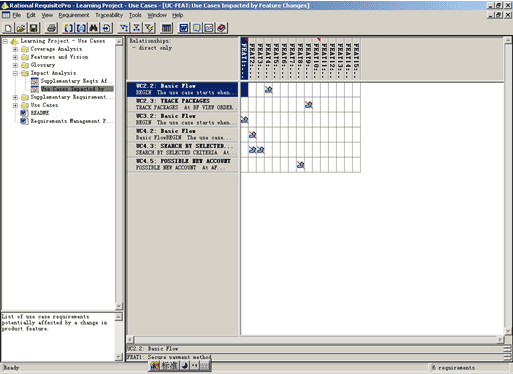Click the Microsoft Word toolbar icon
513x374 pixels.
[184, 28]
